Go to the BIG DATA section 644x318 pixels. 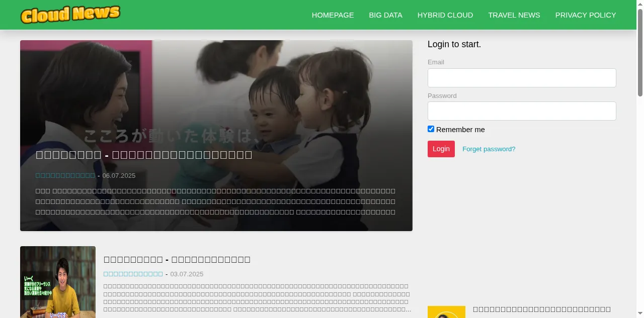[385, 15]
